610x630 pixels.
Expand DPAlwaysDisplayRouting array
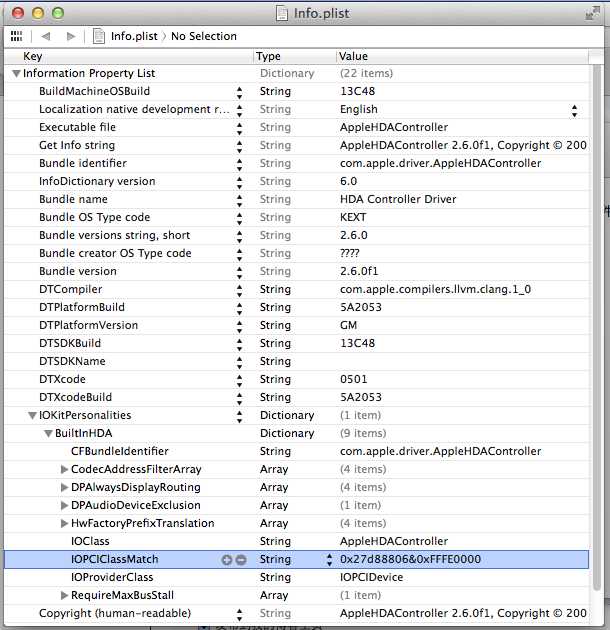64,487
